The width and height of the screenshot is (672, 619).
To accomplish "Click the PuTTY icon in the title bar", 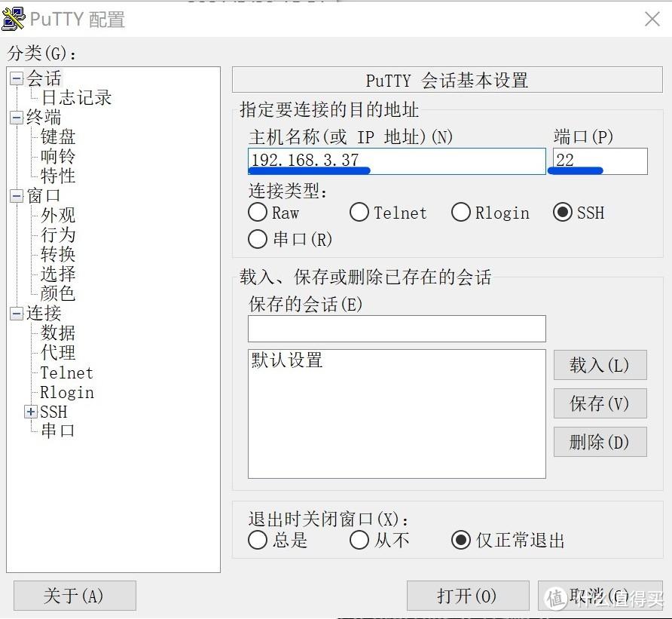I will tap(15, 18).
